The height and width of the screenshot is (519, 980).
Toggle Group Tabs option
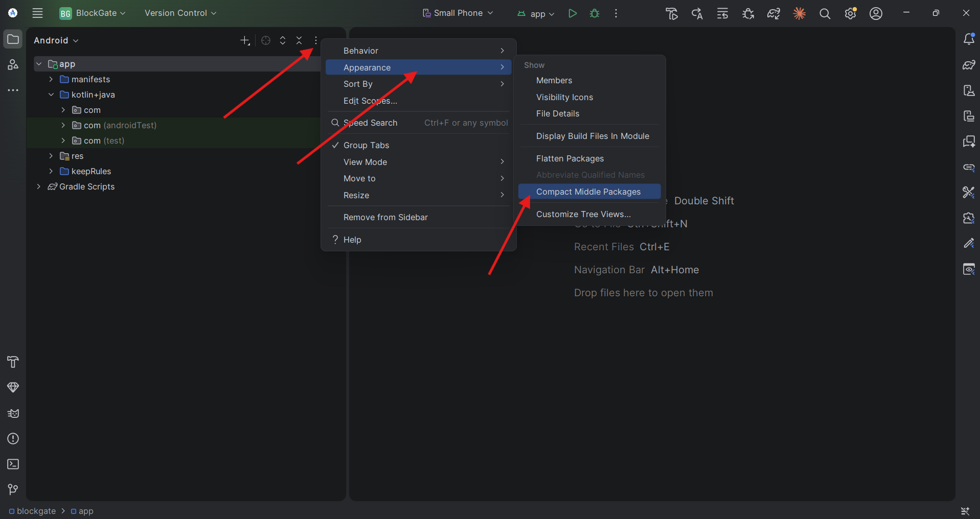coord(418,145)
